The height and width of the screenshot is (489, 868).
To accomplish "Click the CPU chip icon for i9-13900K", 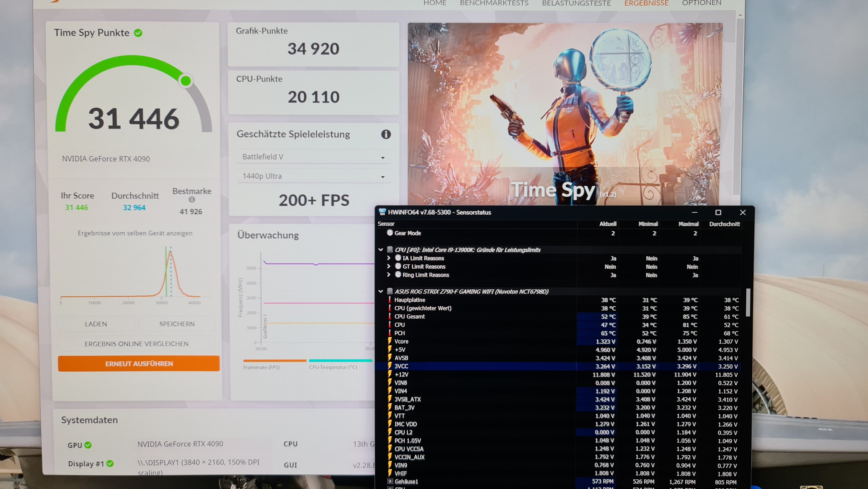I will pos(390,249).
